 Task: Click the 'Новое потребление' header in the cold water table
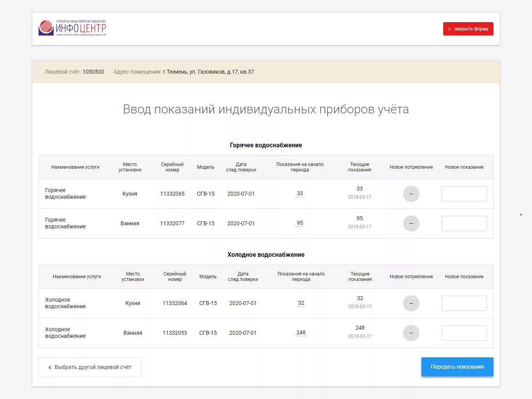411,277
